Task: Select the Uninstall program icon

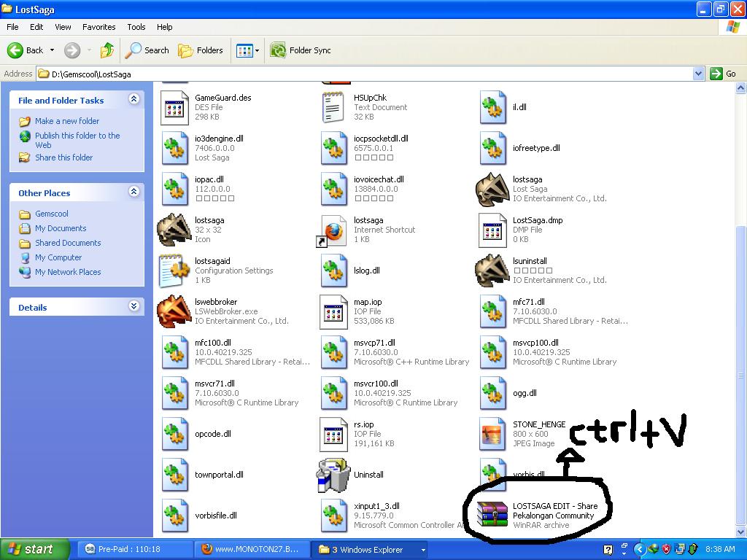Action: coord(333,475)
